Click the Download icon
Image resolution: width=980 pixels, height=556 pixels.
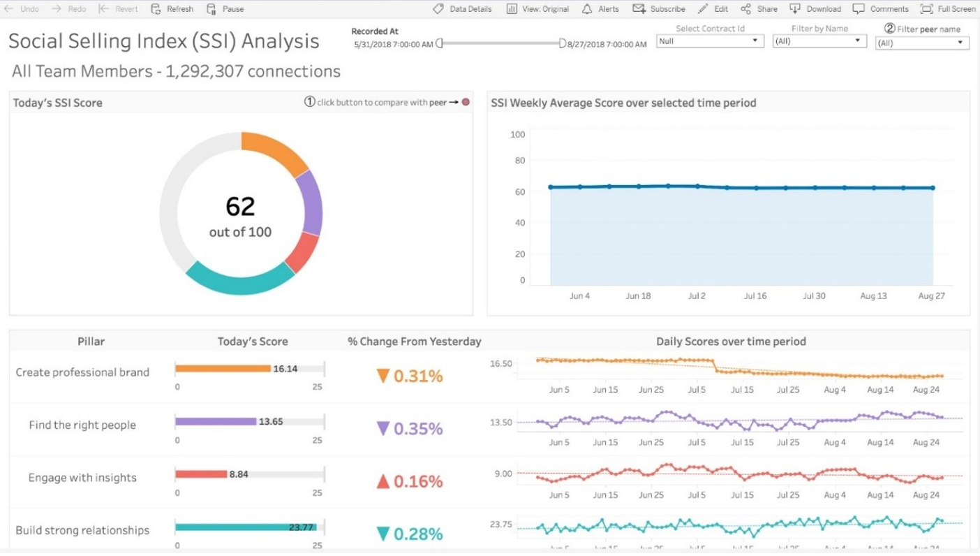[795, 9]
